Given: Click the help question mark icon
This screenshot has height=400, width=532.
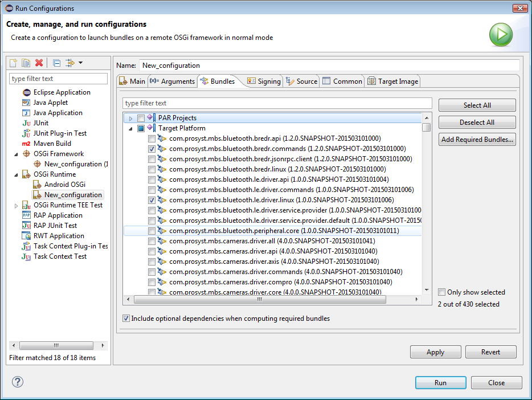Looking at the screenshot, I should (18, 382).
